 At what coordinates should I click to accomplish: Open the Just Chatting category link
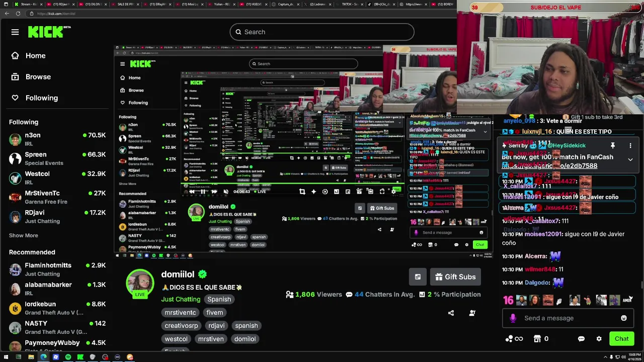pos(181,299)
